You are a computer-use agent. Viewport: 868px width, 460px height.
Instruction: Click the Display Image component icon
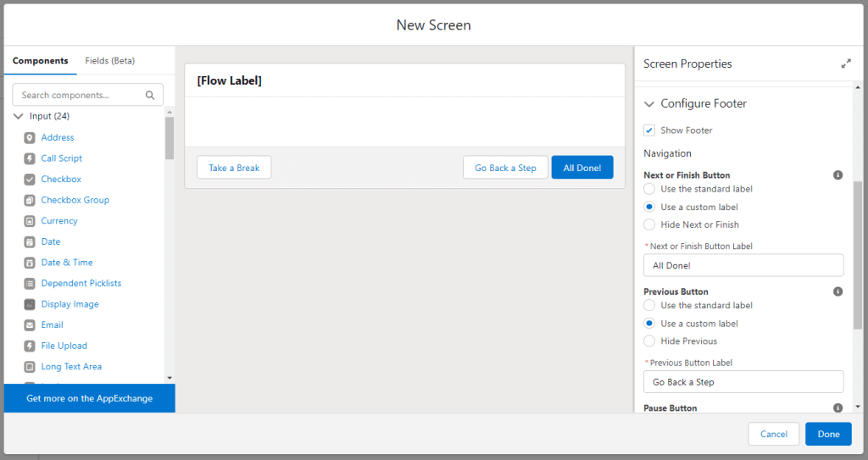click(30, 304)
